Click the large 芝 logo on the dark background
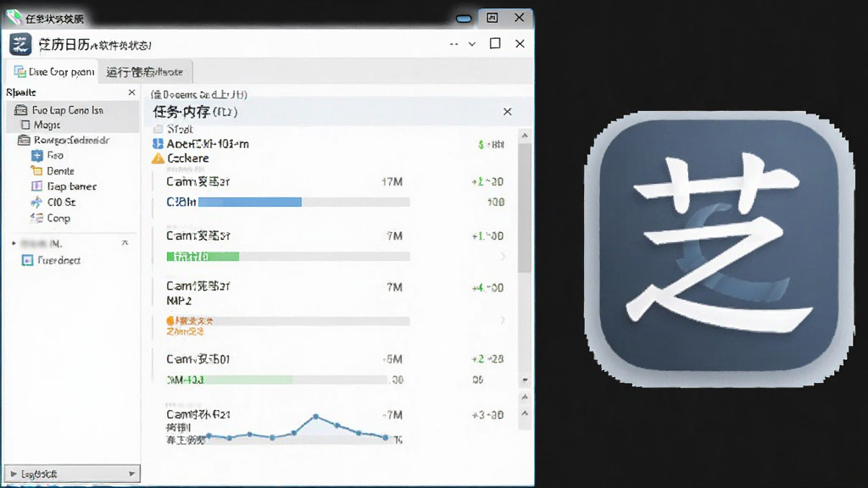Image resolution: width=868 pixels, height=488 pixels. [719, 249]
